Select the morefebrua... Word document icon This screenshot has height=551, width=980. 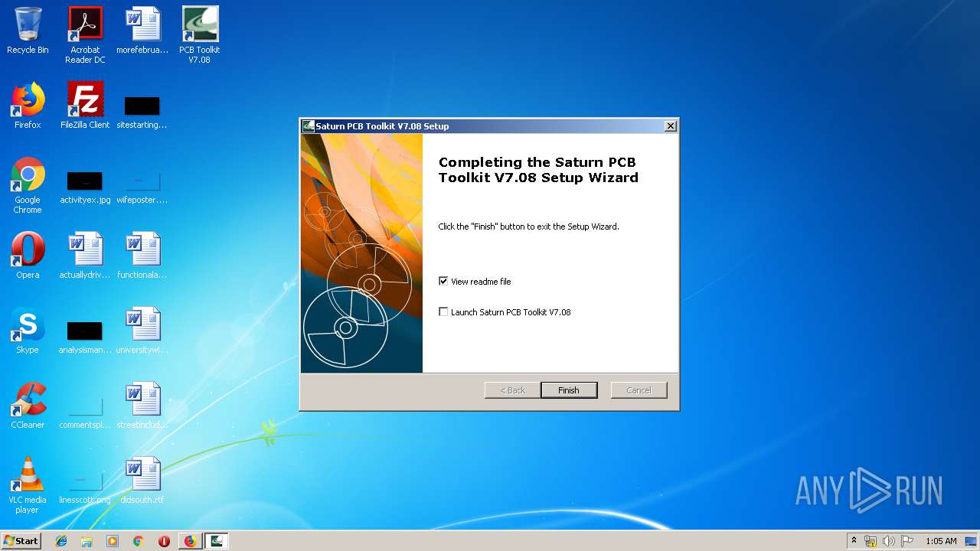click(x=142, y=31)
